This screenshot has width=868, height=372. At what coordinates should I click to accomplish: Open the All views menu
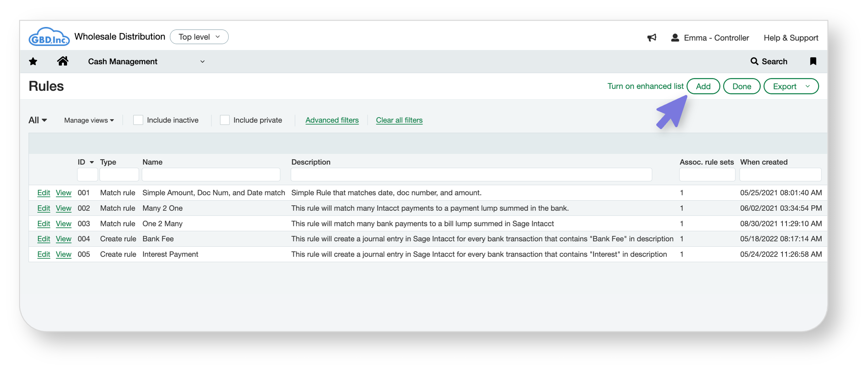coord(37,120)
